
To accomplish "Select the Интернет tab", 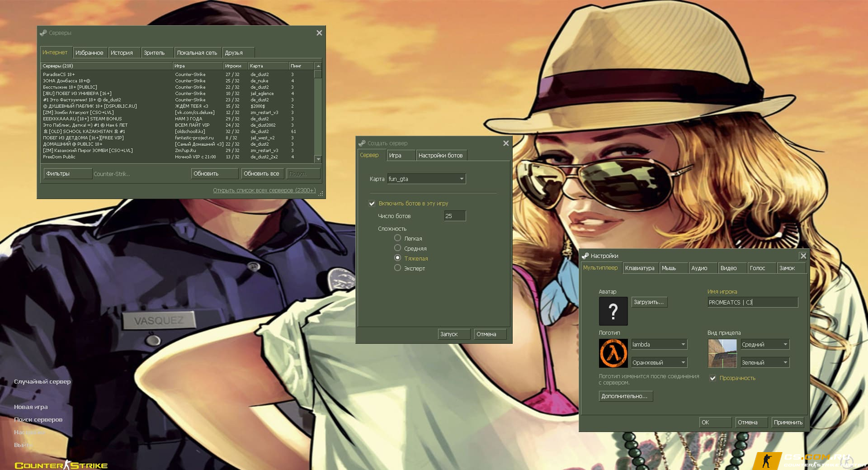I will pyautogui.click(x=56, y=52).
